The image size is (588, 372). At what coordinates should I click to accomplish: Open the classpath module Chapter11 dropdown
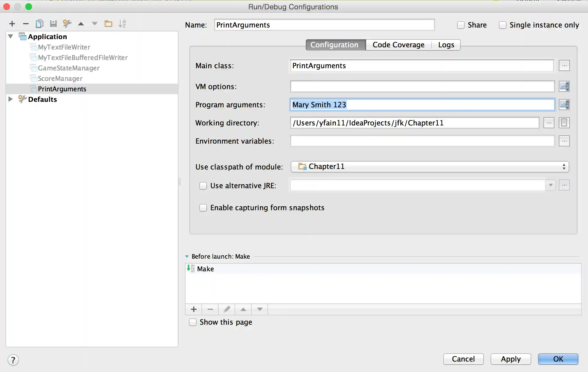point(429,167)
